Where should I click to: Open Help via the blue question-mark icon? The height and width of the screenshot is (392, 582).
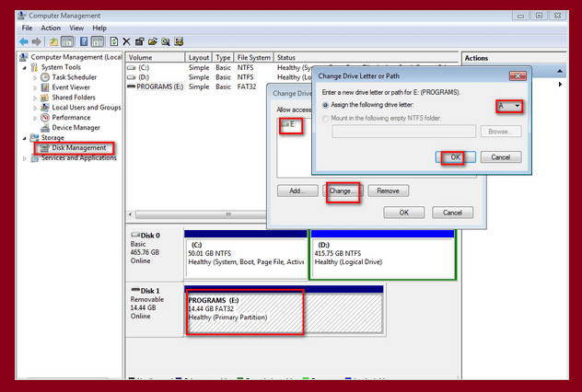tap(84, 41)
